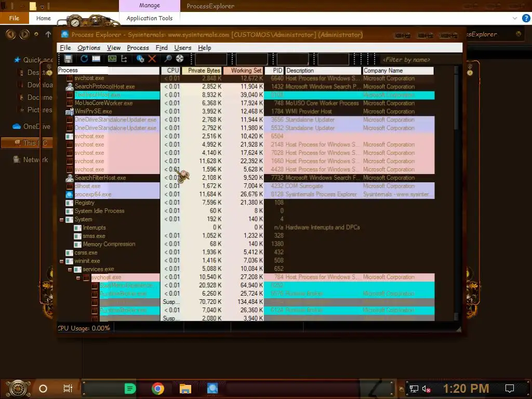Screen dimensions: 532x399
Task: Collapse the wininit.exe tree node
Action: 61,261
